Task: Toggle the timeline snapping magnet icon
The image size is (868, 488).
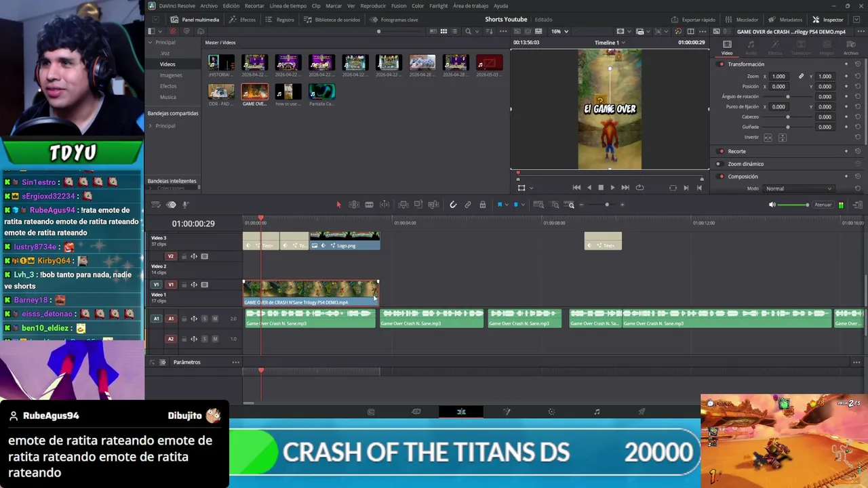Action: tap(453, 205)
